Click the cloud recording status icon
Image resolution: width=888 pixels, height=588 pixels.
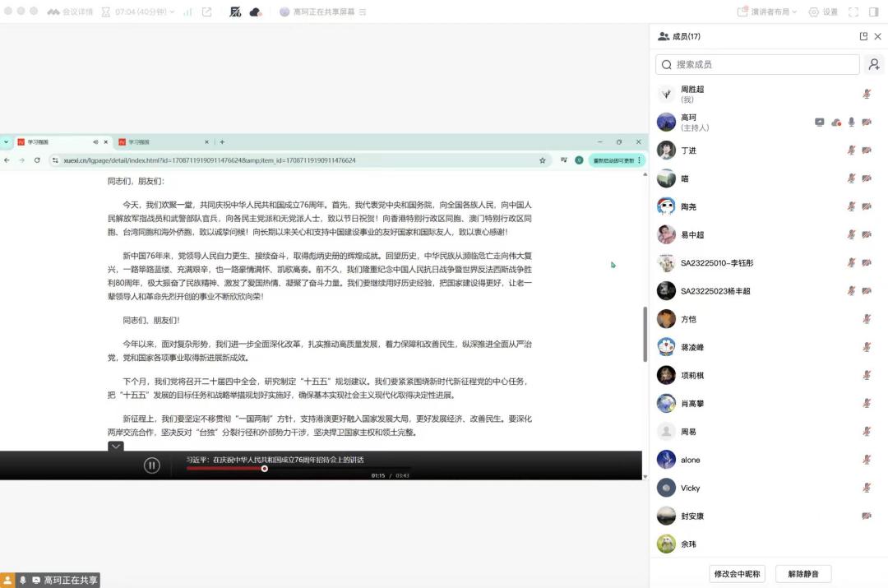pos(256,12)
